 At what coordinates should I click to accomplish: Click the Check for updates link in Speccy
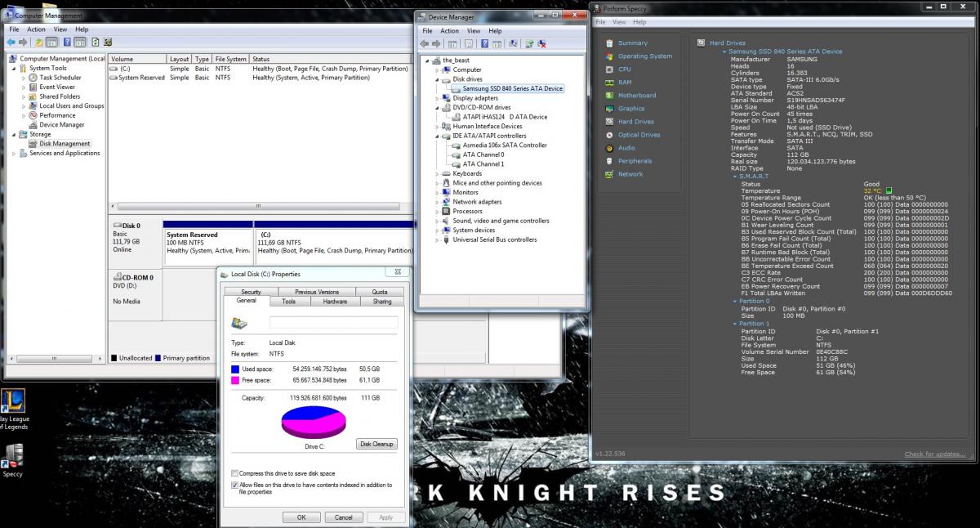[935, 454]
